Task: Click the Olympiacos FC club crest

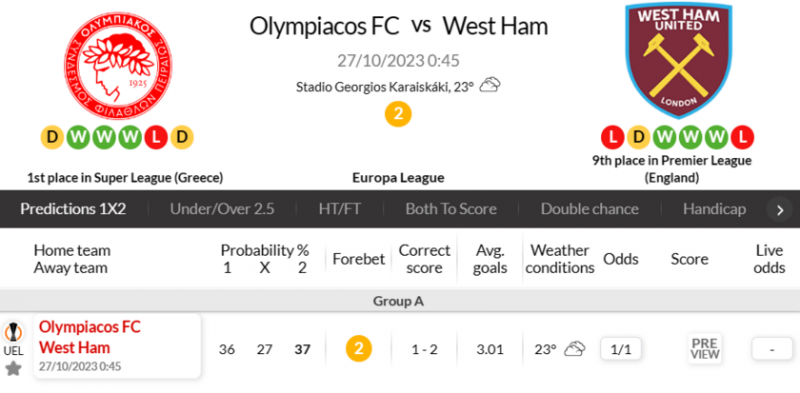Action: [x=118, y=66]
